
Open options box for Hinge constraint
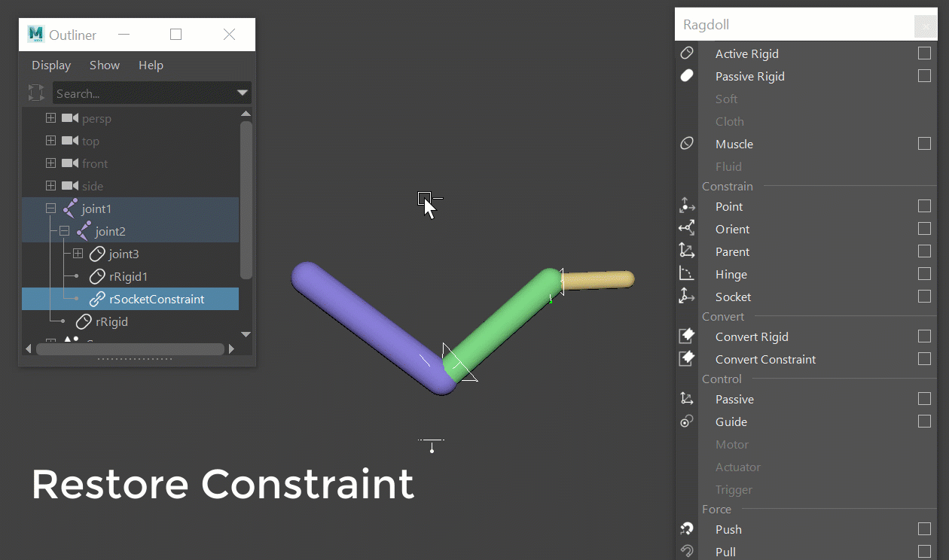pyautogui.click(x=924, y=274)
